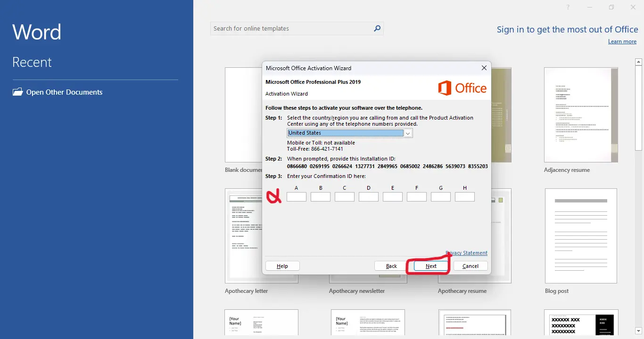The height and width of the screenshot is (339, 644).
Task: Click Sign in to get the most out of Office
Action: pos(568,29)
